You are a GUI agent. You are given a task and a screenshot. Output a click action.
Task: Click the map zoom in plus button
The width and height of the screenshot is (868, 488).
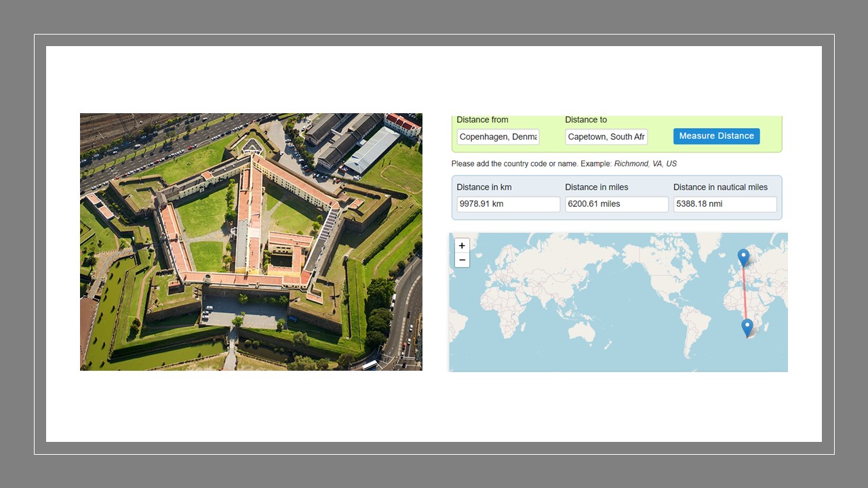pos(462,246)
